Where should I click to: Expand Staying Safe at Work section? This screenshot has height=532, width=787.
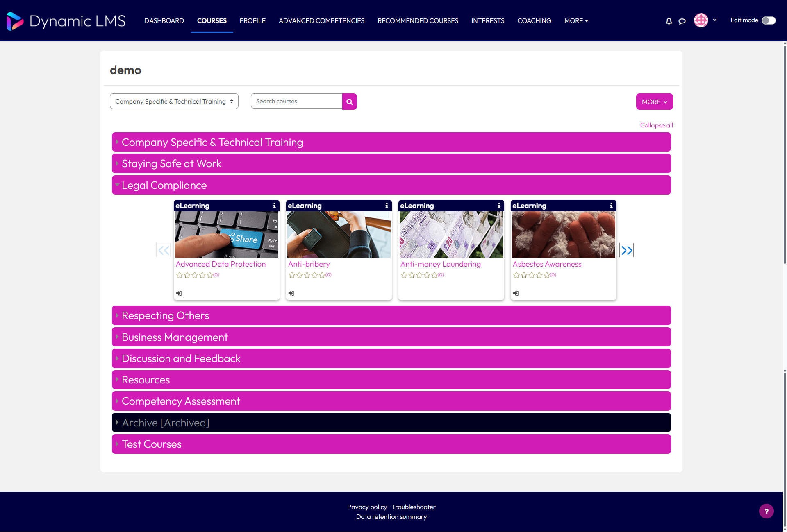point(391,163)
